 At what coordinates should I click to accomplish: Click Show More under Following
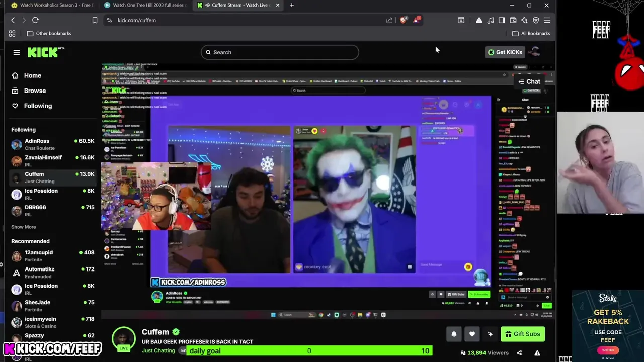pos(24,227)
